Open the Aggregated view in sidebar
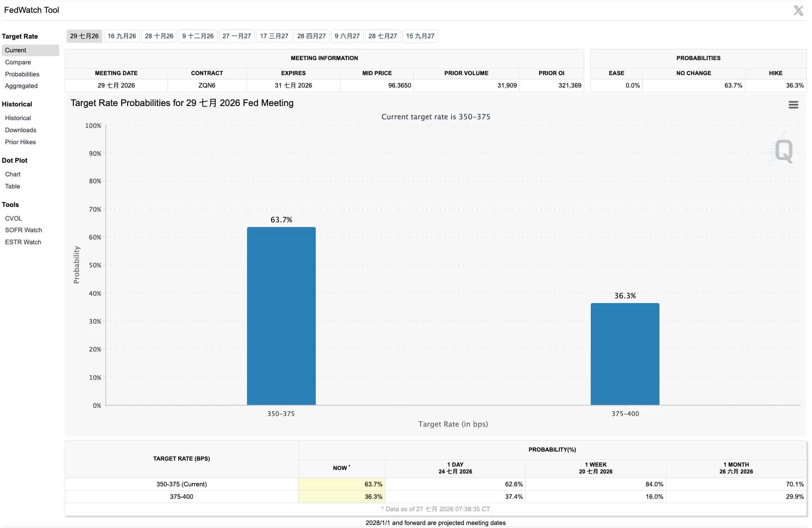 click(21, 86)
